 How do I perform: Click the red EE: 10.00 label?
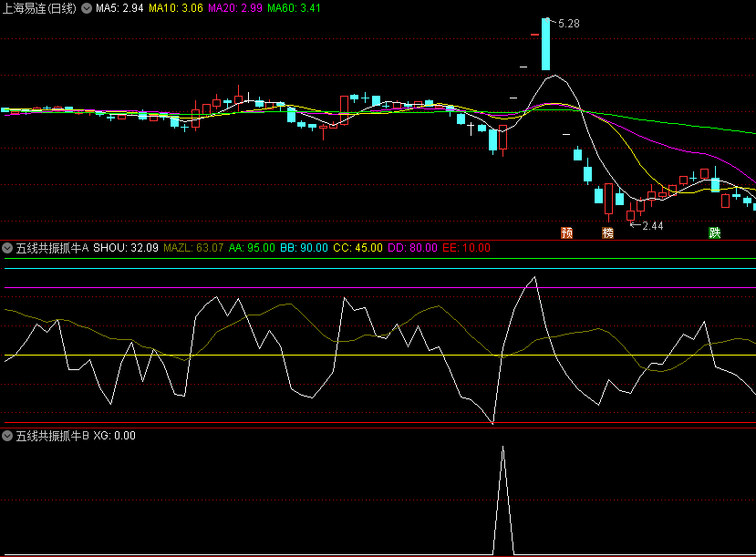466,247
